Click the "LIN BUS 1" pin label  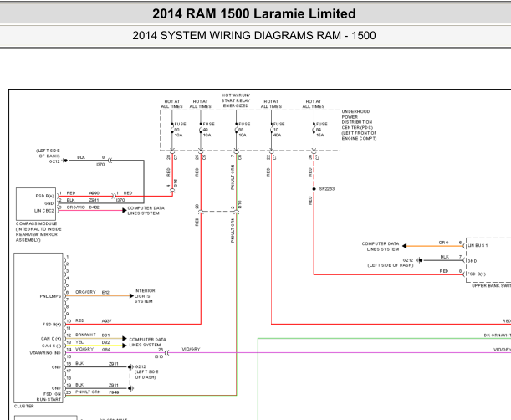coord(478,245)
